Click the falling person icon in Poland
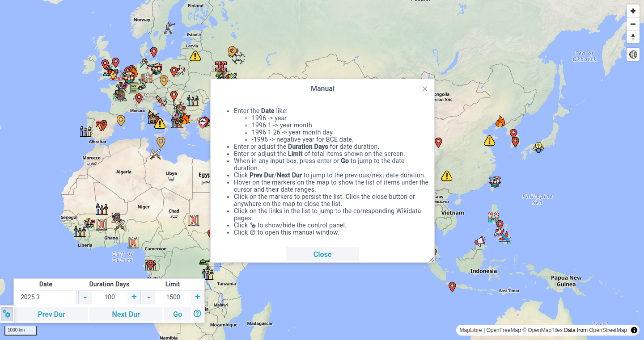 click(181, 71)
